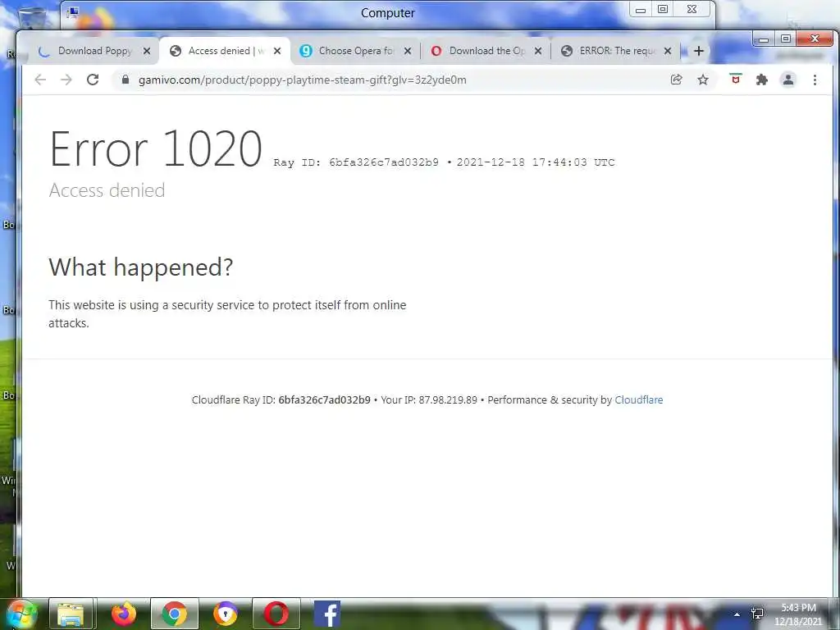Open Windows Explorer from the taskbar
This screenshot has height=630, width=840.
coord(71,614)
